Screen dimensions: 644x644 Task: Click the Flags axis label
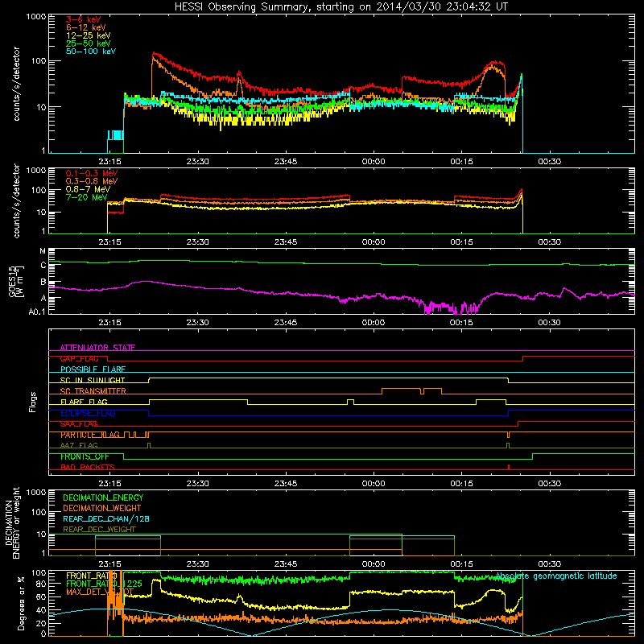tap(33, 402)
